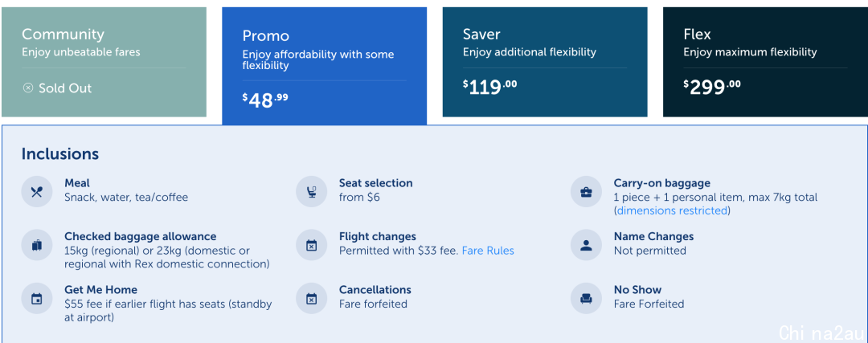
Task: Click the Meal fork and knife icon
Action: 36,191
